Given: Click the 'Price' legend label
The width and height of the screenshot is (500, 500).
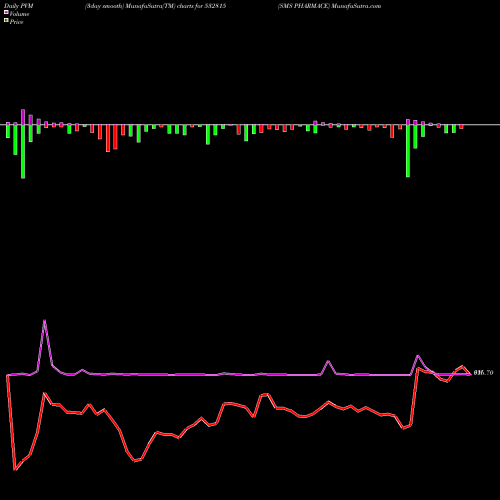Looking at the screenshot, I should tap(16, 22).
